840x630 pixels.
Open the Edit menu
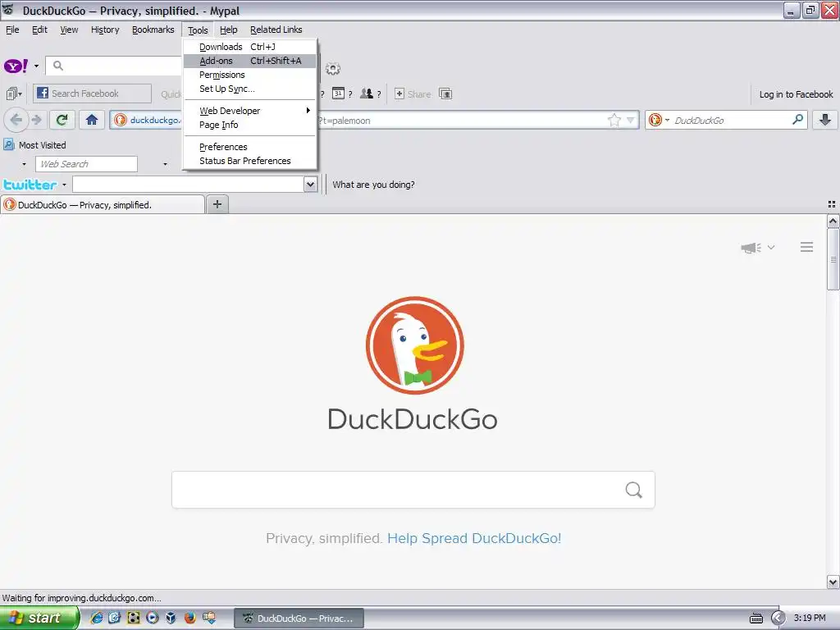click(x=39, y=30)
